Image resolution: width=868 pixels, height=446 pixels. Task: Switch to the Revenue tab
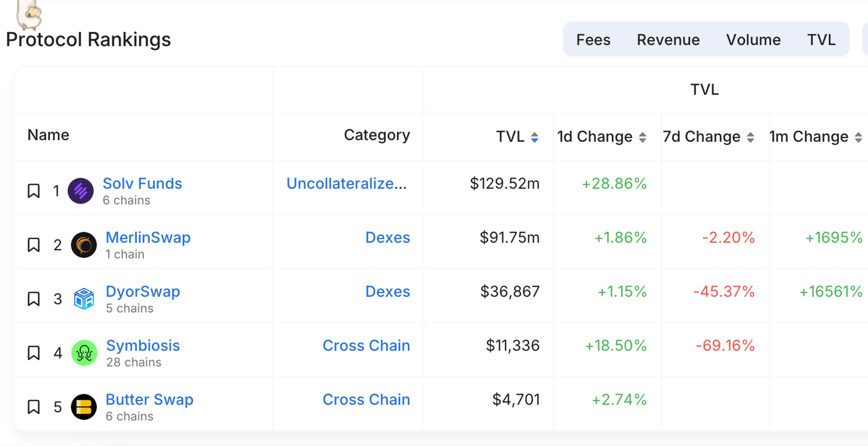pyautogui.click(x=668, y=40)
